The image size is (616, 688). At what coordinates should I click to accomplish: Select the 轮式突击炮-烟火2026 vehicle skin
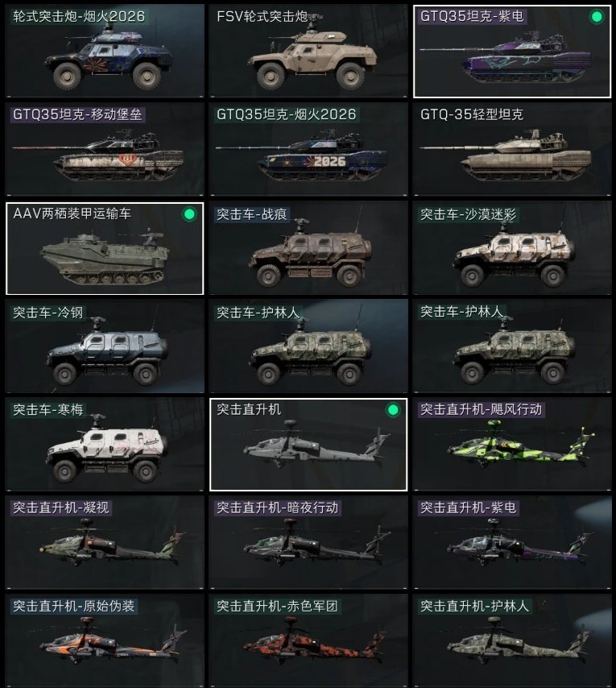(105, 51)
